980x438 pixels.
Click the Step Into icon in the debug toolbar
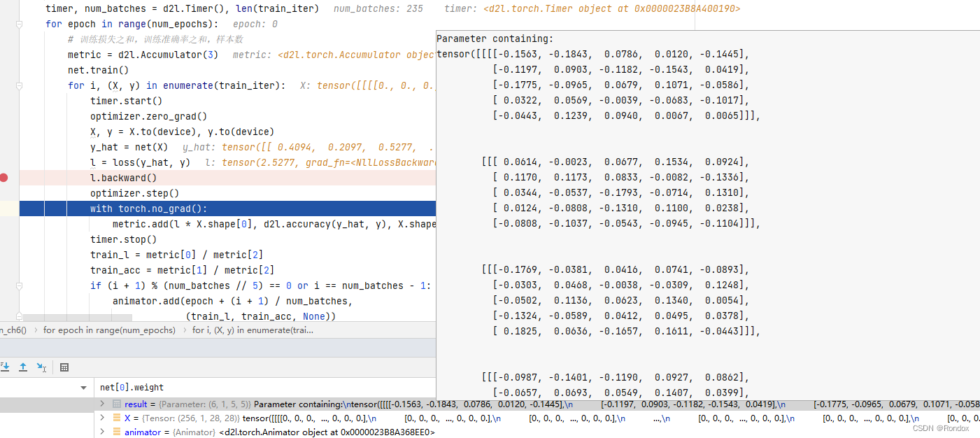point(6,367)
